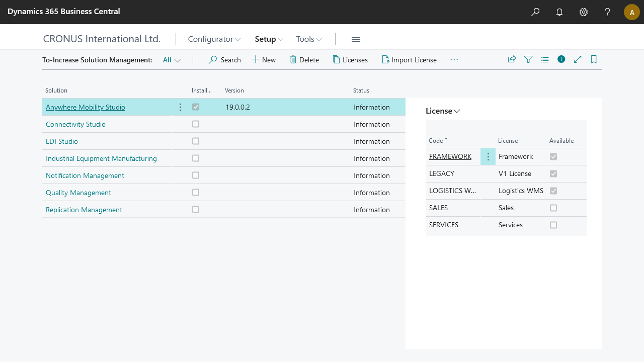Viewport: 644px width, 362px height.
Task: Toggle Installed checkbox for Notification Management
Action: [x=196, y=175]
